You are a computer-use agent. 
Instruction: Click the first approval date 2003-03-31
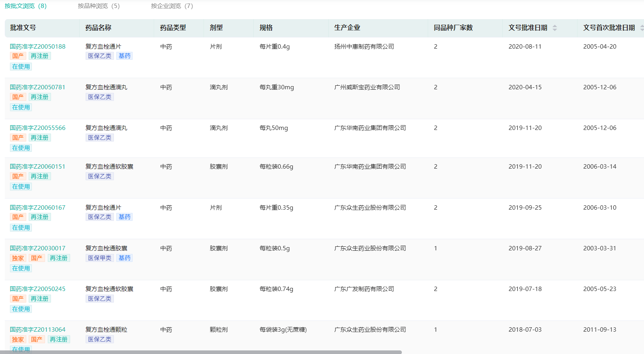point(600,248)
